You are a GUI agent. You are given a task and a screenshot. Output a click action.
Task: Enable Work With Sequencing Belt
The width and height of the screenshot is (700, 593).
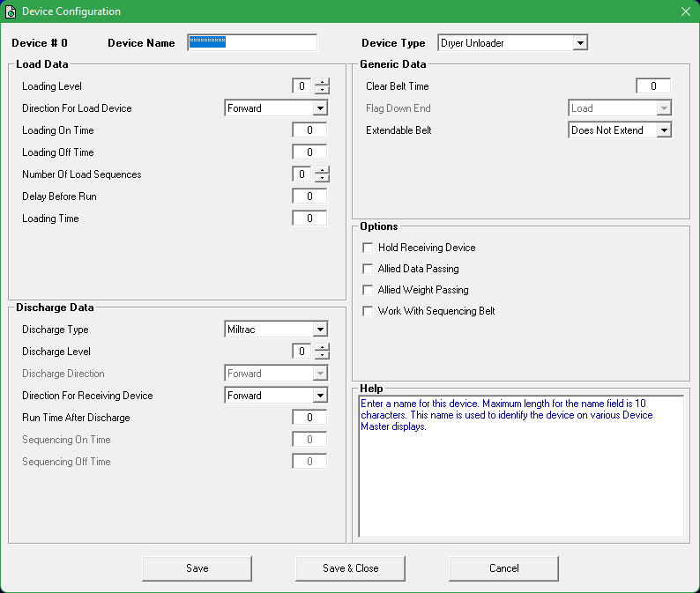click(x=368, y=311)
